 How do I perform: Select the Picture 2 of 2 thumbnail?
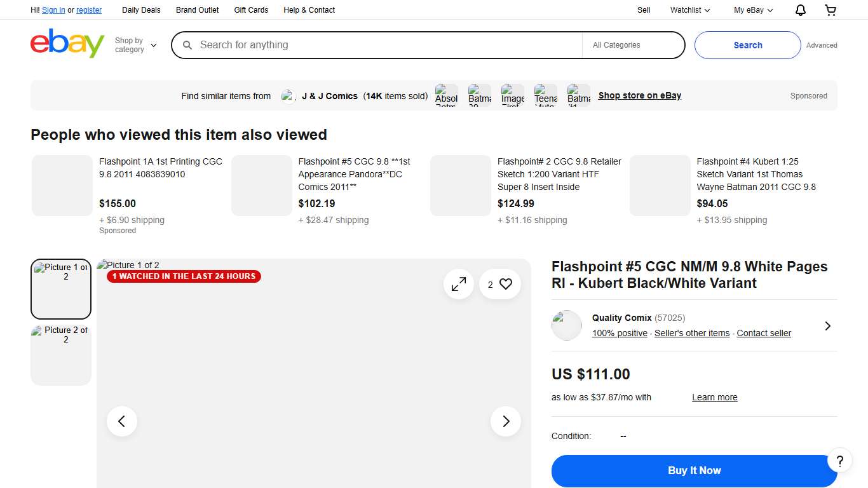click(x=61, y=355)
